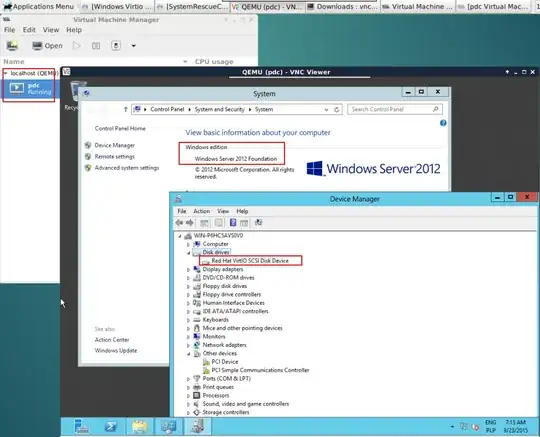Click the scan for hardware changes icon
Viewport: 540px width, 437px height.
point(258,222)
